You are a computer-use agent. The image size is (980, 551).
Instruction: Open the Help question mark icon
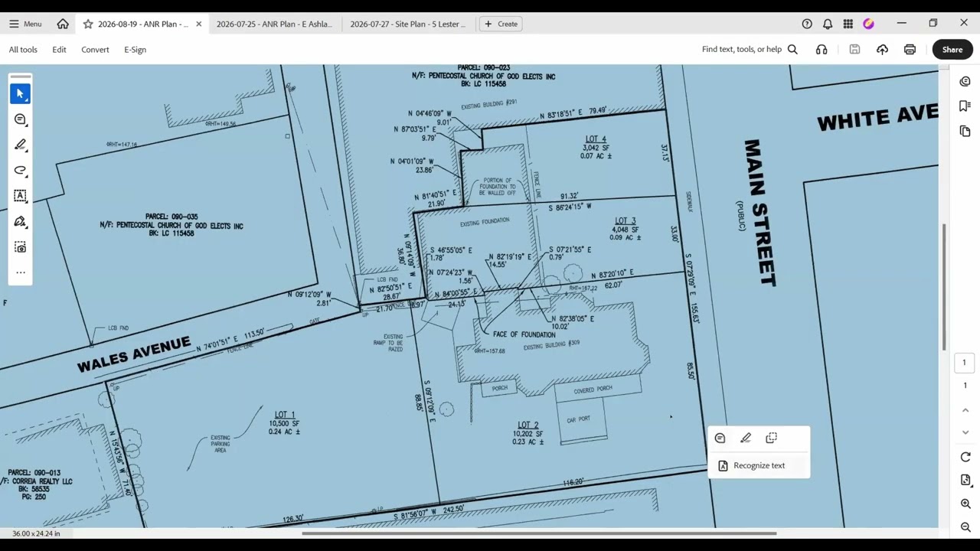pyautogui.click(x=807, y=24)
